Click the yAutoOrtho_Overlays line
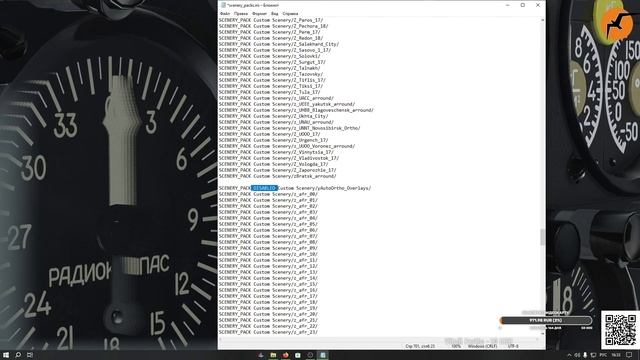 pyautogui.click(x=295, y=188)
